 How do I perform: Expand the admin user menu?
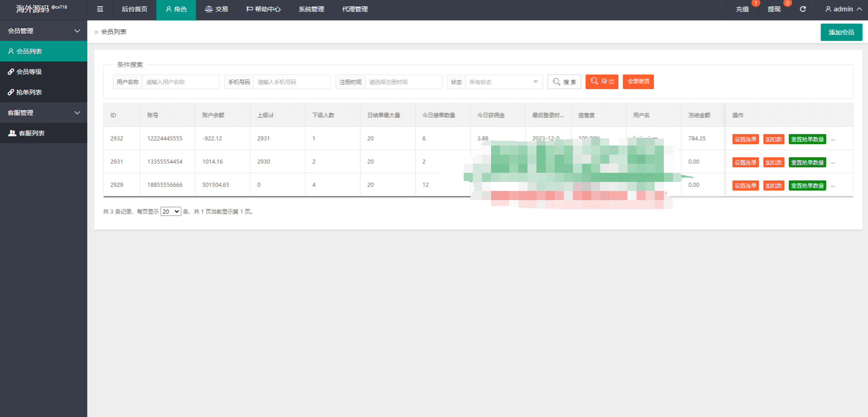(843, 9)
